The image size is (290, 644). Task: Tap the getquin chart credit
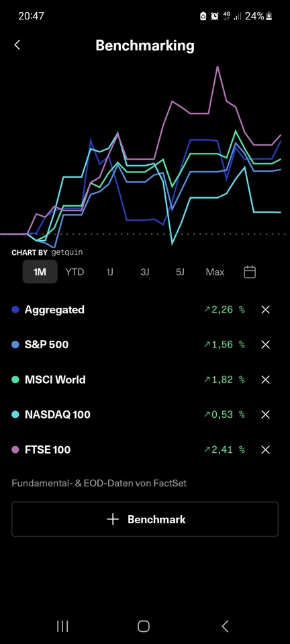click(67, 252)
